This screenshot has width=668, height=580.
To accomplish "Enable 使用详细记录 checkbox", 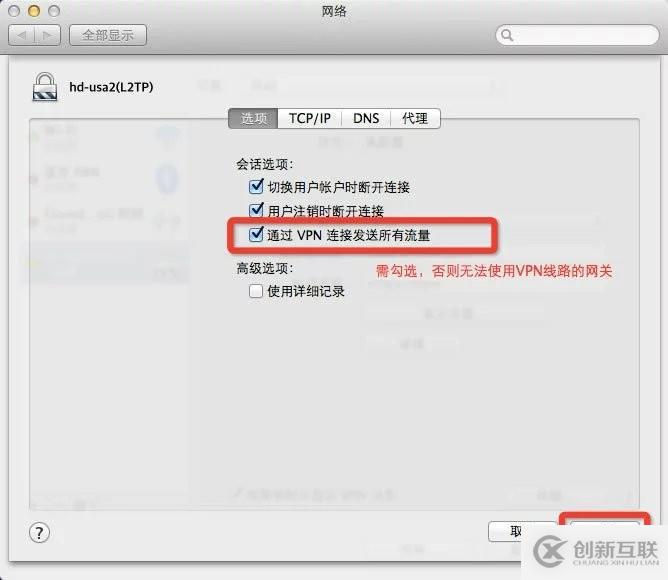I will point(256,291).
